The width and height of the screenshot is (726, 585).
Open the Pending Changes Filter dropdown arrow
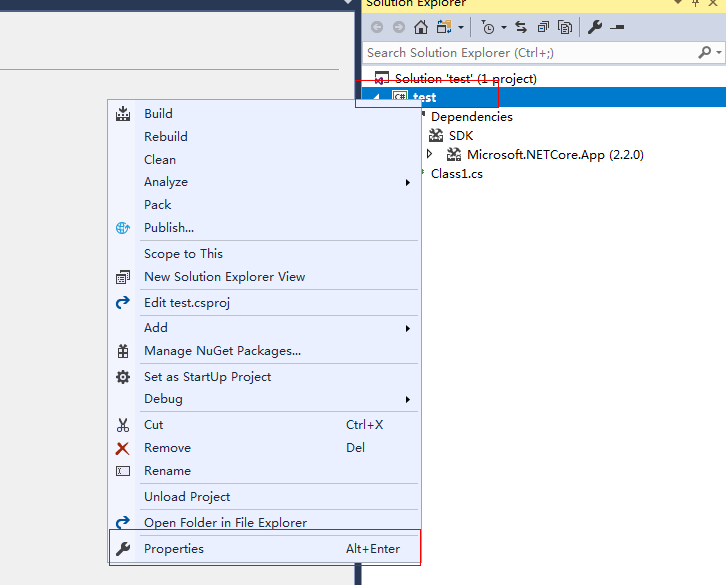(504, 28)
